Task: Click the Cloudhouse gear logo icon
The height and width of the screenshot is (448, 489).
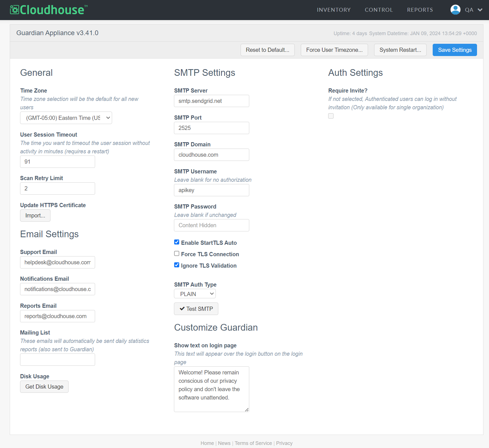Action: coord(14,10)
